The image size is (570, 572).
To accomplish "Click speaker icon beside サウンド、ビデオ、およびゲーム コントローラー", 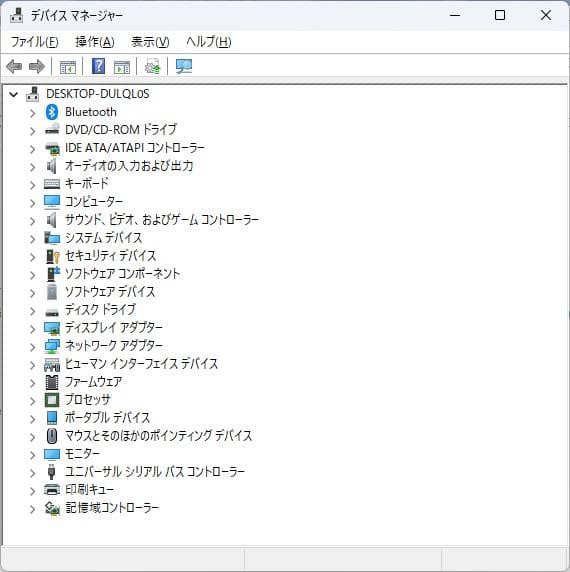I will (x=51, y=220).
